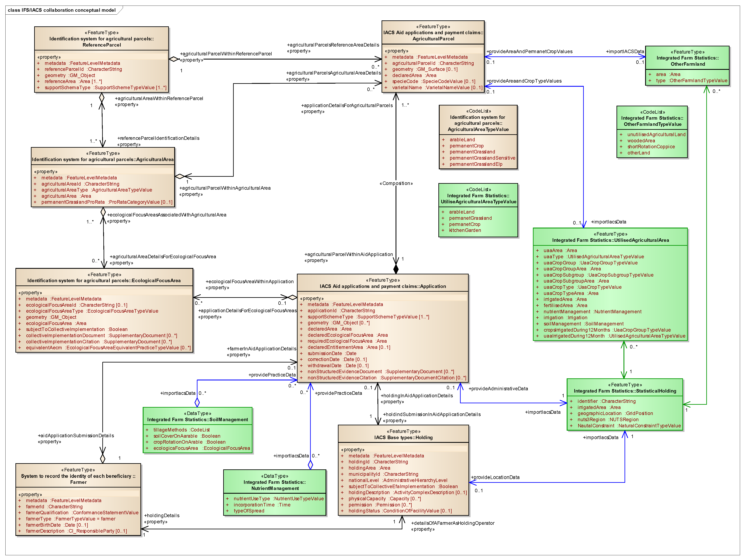745x560 pixels.
Task: Click the uaaCropGroup attribute in UtilisedAgriculturalArea
Action: point(559,263)
